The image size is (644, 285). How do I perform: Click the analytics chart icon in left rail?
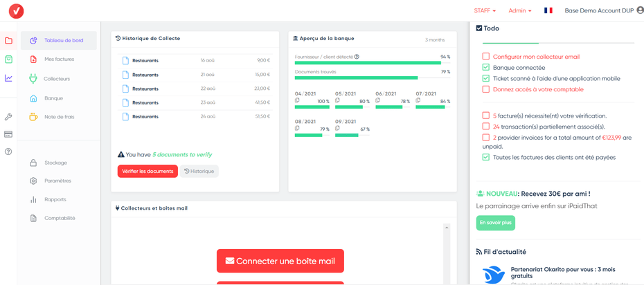(8, 78)
